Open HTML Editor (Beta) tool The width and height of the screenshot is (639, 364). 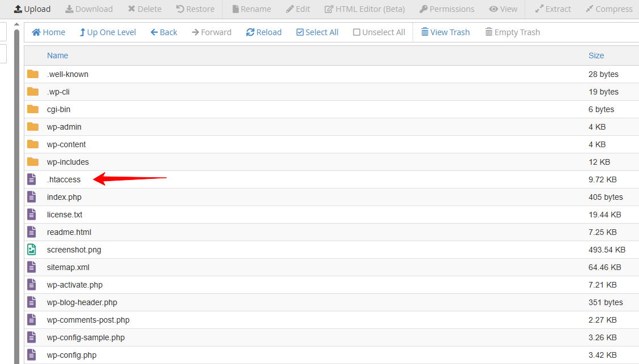click(366, 9)
